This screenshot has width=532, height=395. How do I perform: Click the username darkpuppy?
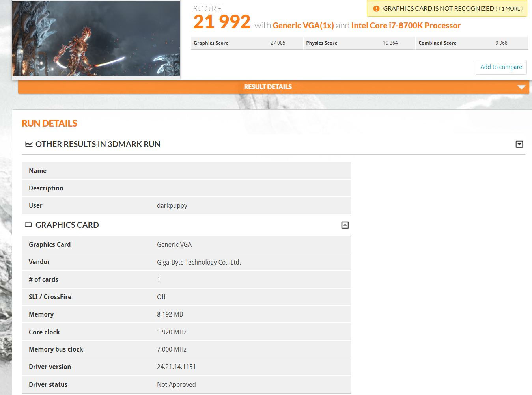(x=172, y=206)
